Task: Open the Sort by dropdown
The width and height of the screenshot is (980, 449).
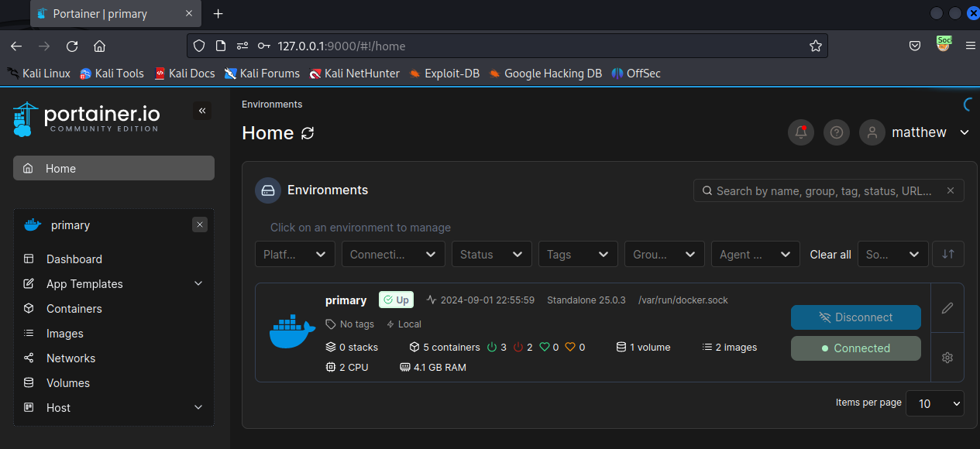Action: [x=893, y=254]
